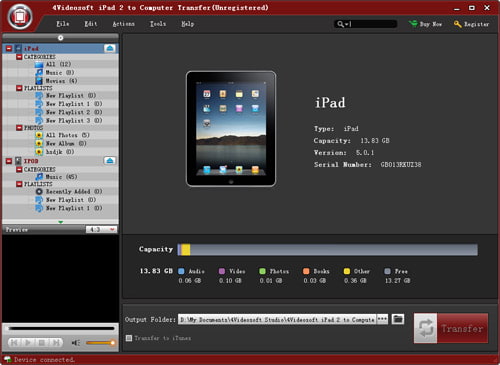Eject the iPad device

tap(110, 48)
